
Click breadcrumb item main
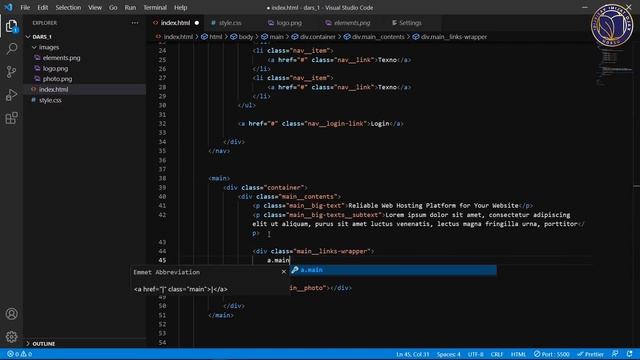coord(276,37)
